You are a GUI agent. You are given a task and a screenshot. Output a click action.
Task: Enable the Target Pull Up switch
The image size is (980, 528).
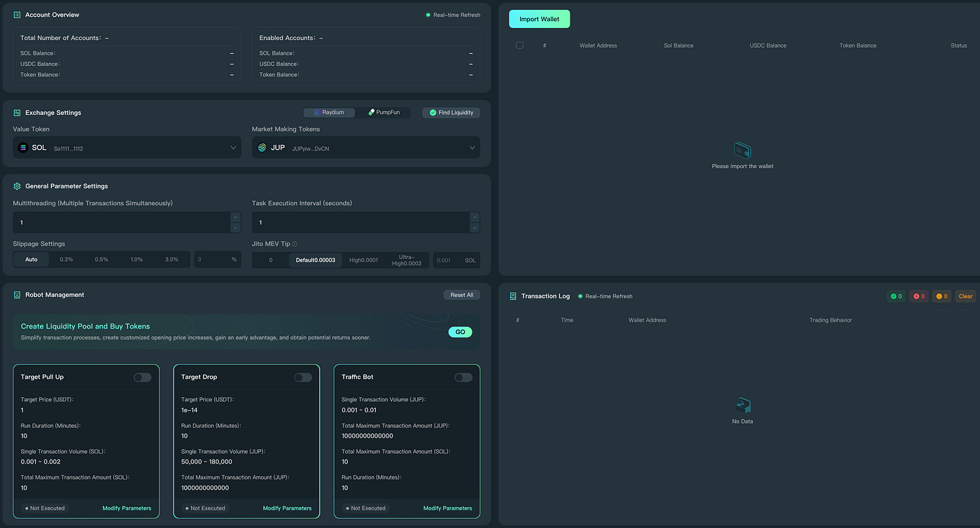pos(142,377)
